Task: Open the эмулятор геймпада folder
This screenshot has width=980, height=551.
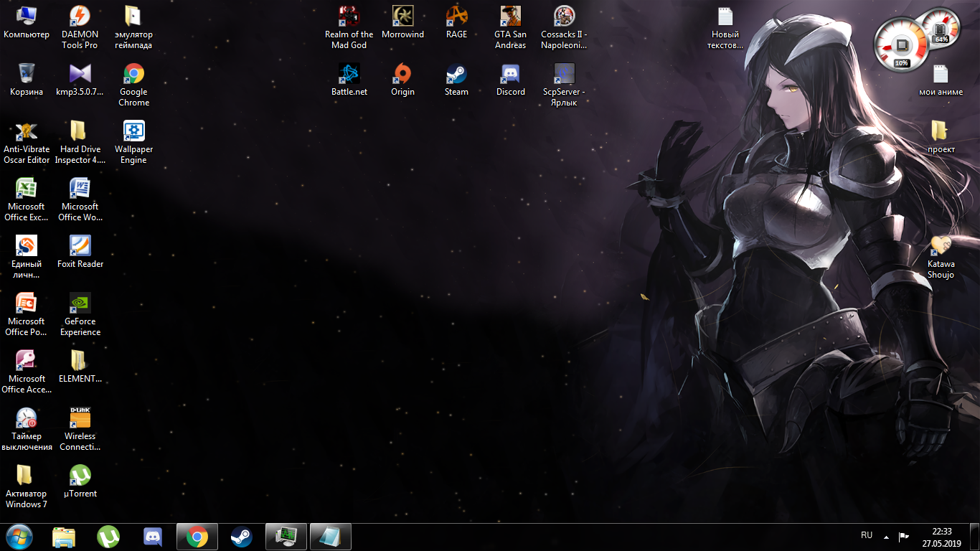Action: pyautogui.click(x=133, y=27)
